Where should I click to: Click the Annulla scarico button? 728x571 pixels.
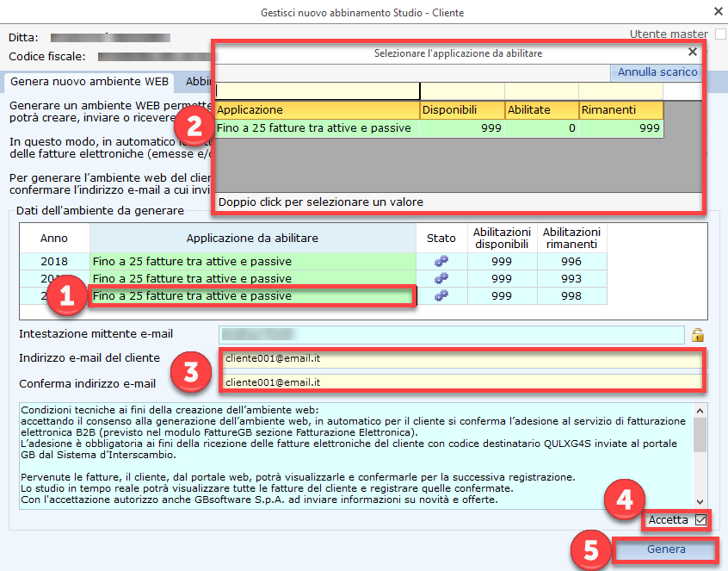point(657,72)
